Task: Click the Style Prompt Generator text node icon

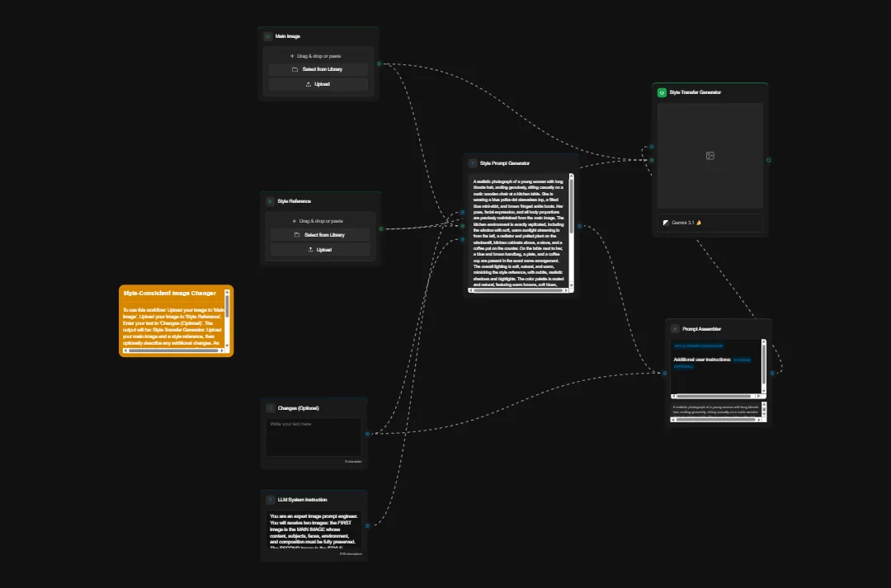Action: click(x=471, y=162)
